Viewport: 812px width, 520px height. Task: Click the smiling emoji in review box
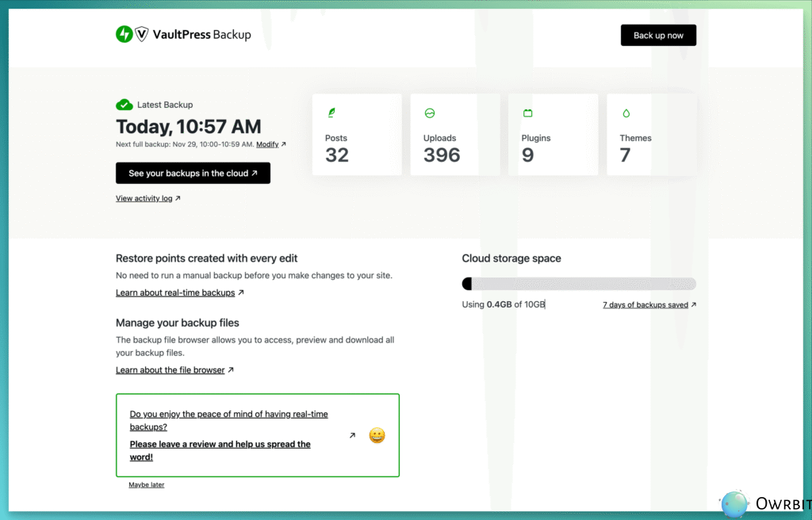tap(377, 435)
